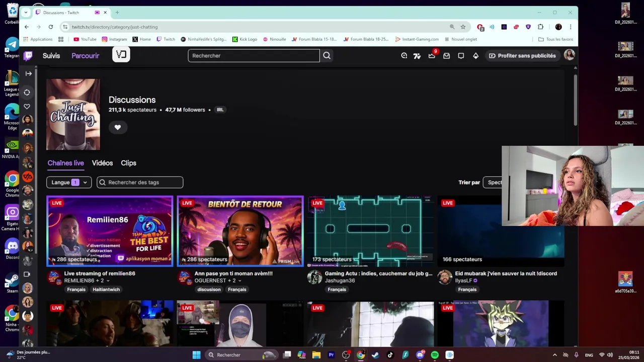
Task: Open Haitiantwich tag under remilien86
Action: [106, 290]
